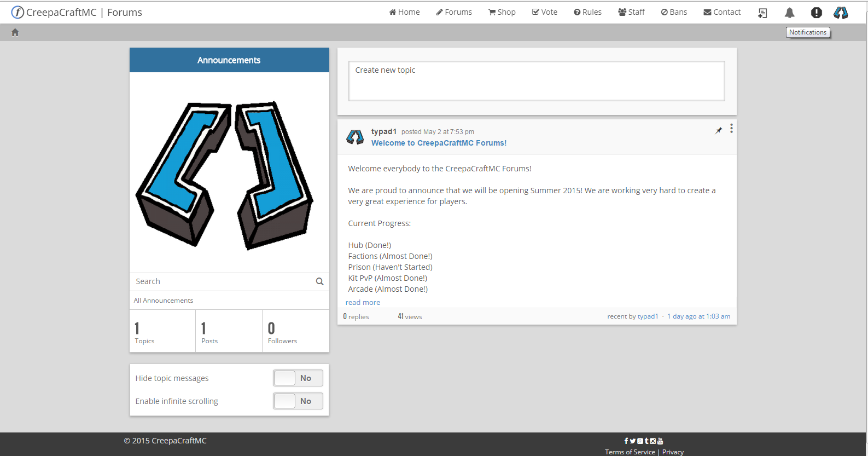Click the Create new topic field
Image resolution: width=868 pixels, height=456 pixels.
click(537, 81)
